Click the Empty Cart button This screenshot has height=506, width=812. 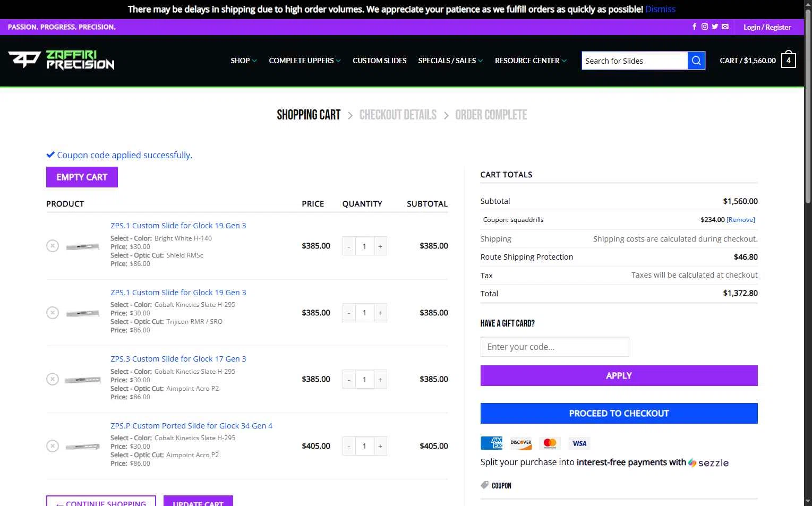click(82, 177)
